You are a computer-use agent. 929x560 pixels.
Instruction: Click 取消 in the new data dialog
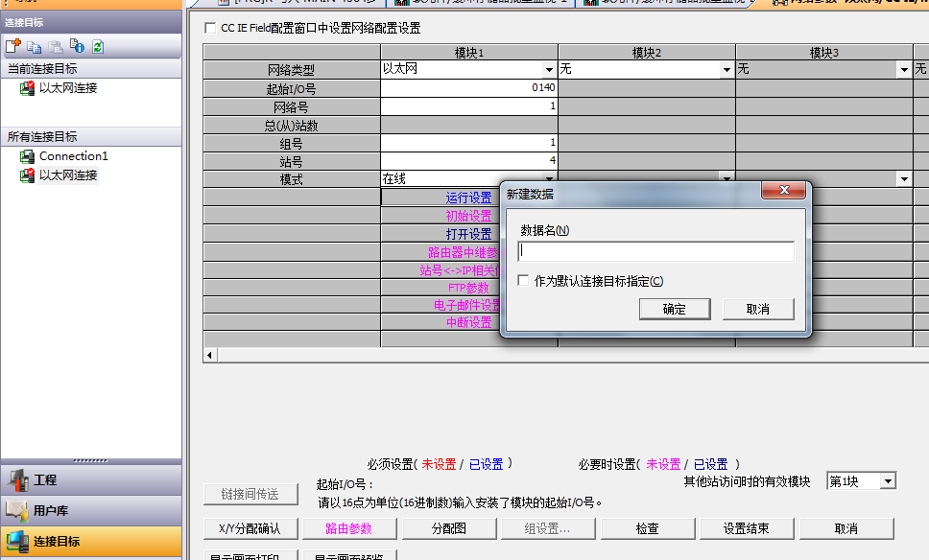click(x=757, y=309)
